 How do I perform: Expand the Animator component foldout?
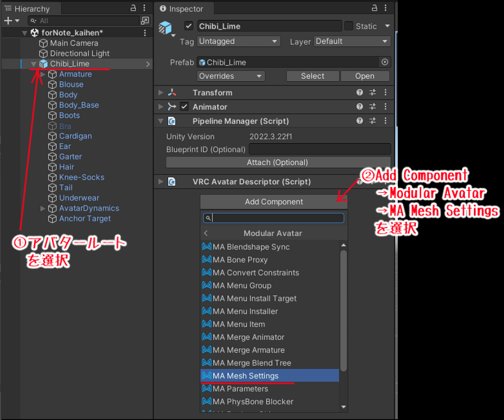point(161,107)
